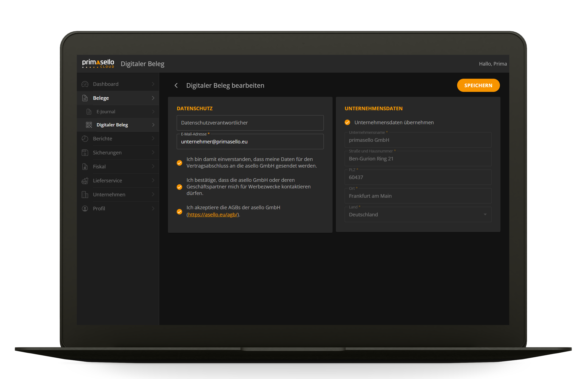
Task: Open the Land dropdown showing Deutschland
Action: pyautogui.click(x=418, y=215)
